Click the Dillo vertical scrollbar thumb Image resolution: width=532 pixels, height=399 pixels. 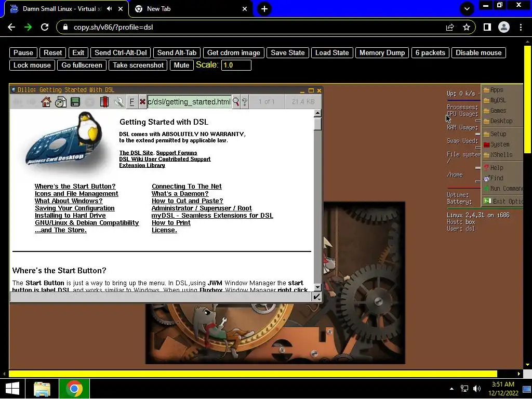[317, 124]
